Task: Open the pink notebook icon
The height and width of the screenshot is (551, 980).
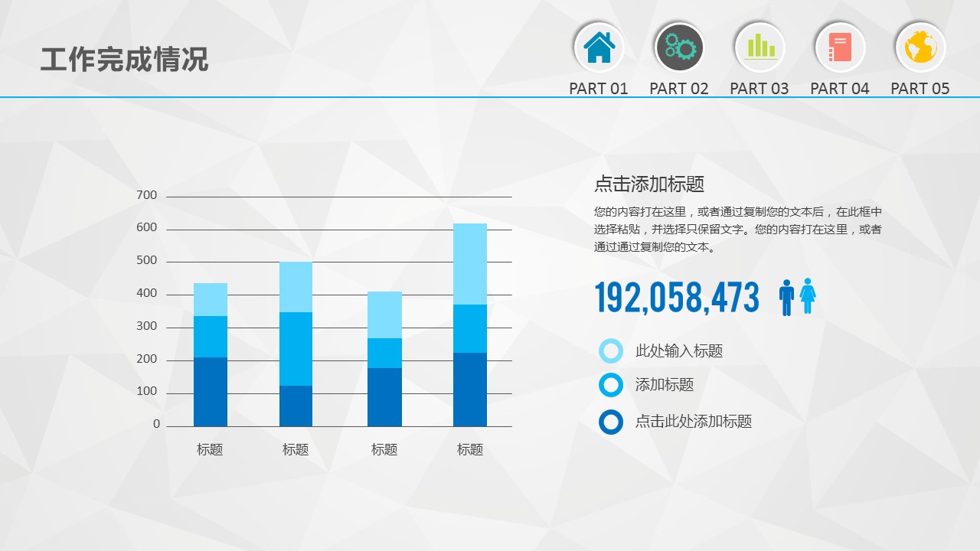Action: [840, 47]
